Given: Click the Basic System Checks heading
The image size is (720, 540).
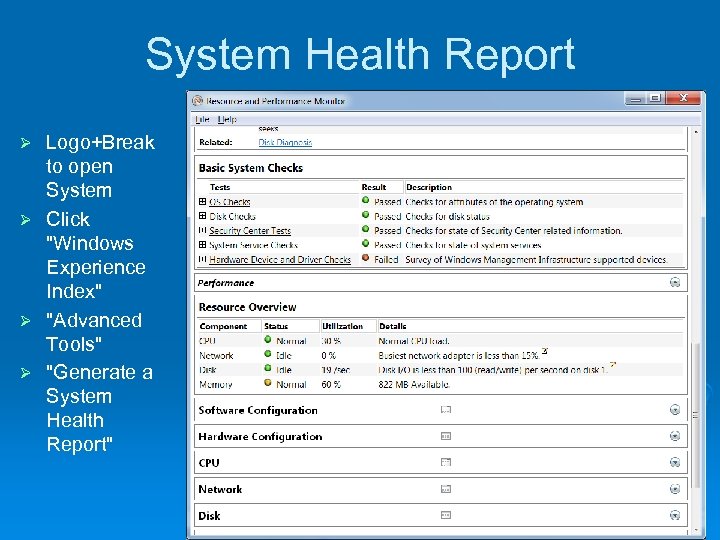Looking at the screenshot, I should [251, 168].
